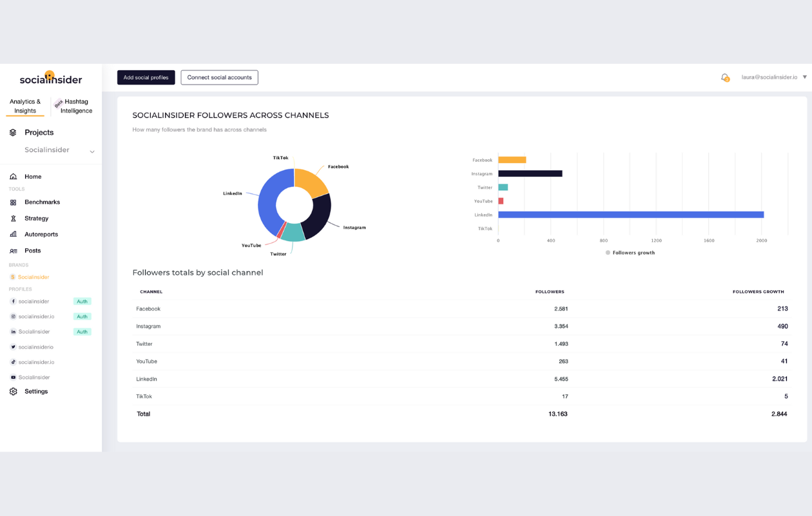Select the TikTok profile icon for socialinsider.io

click(x=13, y=362)
